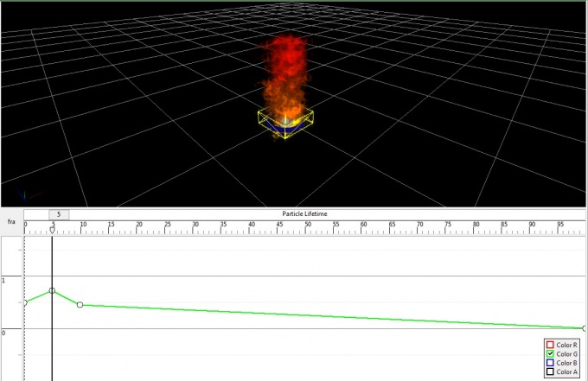Click the Particle Lifetime header label

[304, 213]
